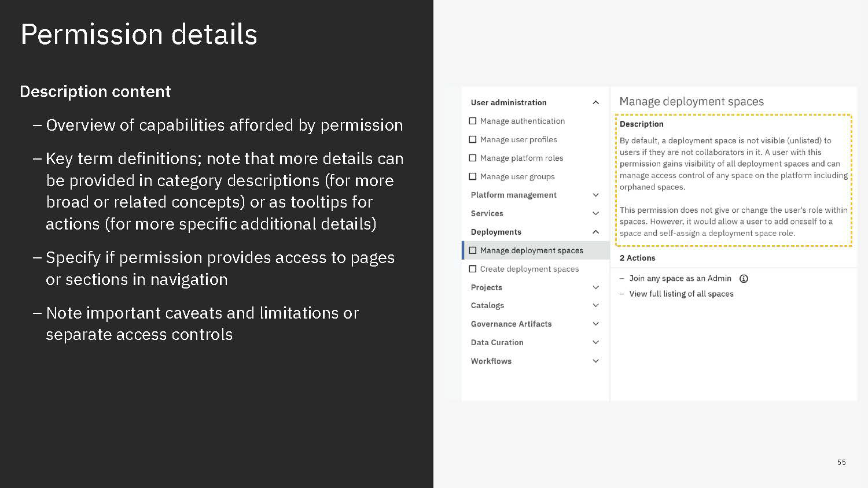Select the Manage user profiles label

518,139
